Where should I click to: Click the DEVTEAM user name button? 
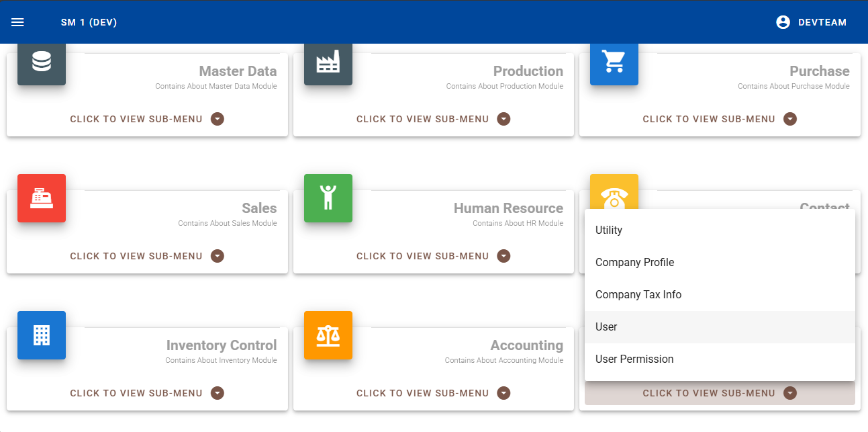pyautogui.click(x=822, y=22)
